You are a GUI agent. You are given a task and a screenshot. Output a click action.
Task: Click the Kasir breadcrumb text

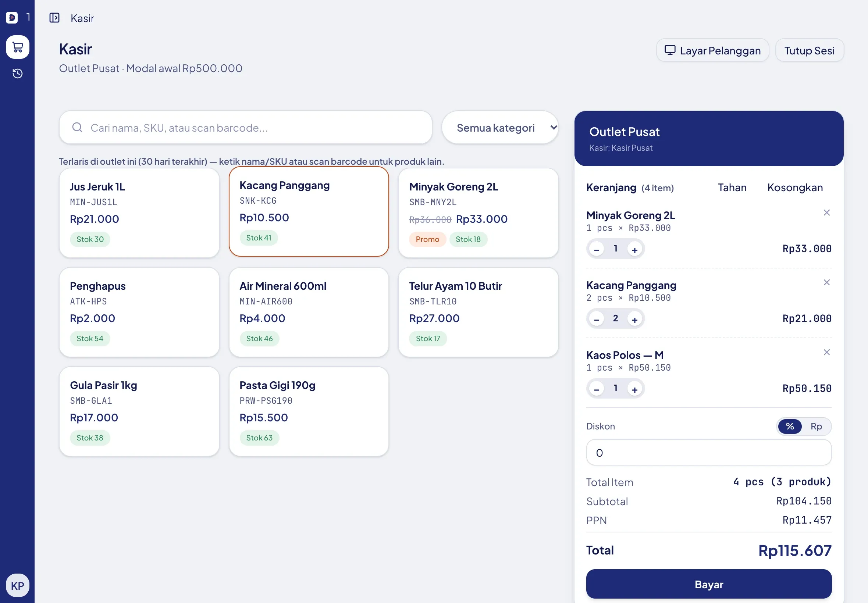pyautogui.click(x=82, y=18)
